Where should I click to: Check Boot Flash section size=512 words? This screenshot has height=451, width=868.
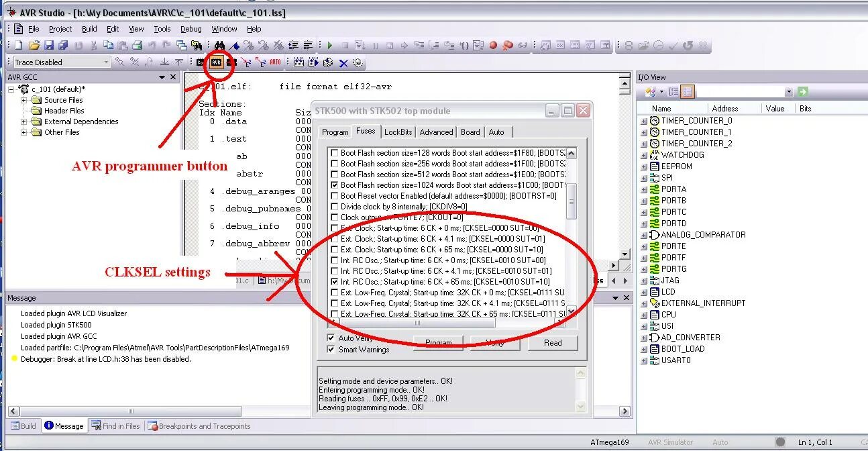click(335, 174)
